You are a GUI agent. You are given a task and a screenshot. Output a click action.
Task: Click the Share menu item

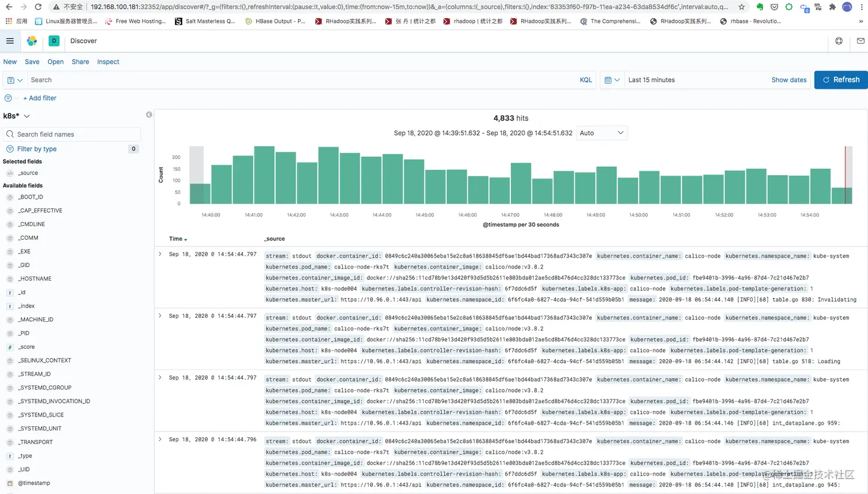point(80,62)
